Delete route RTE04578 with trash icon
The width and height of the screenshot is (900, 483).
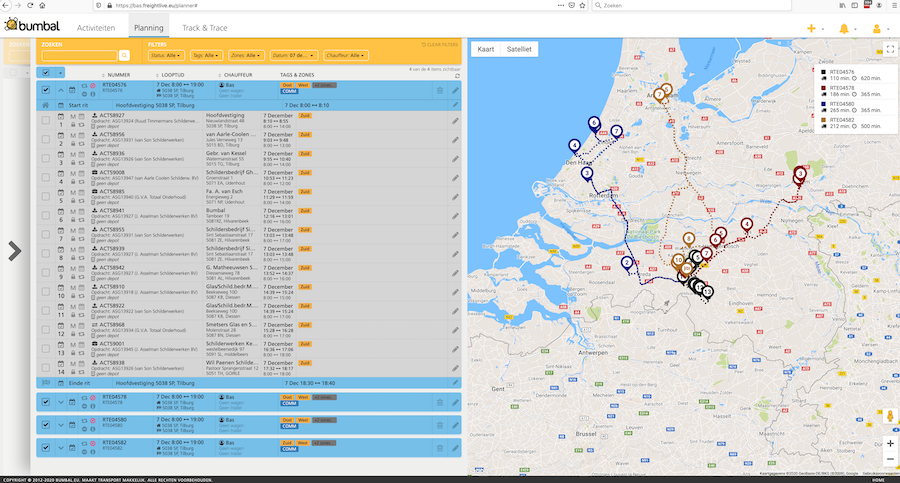point(440,403)
